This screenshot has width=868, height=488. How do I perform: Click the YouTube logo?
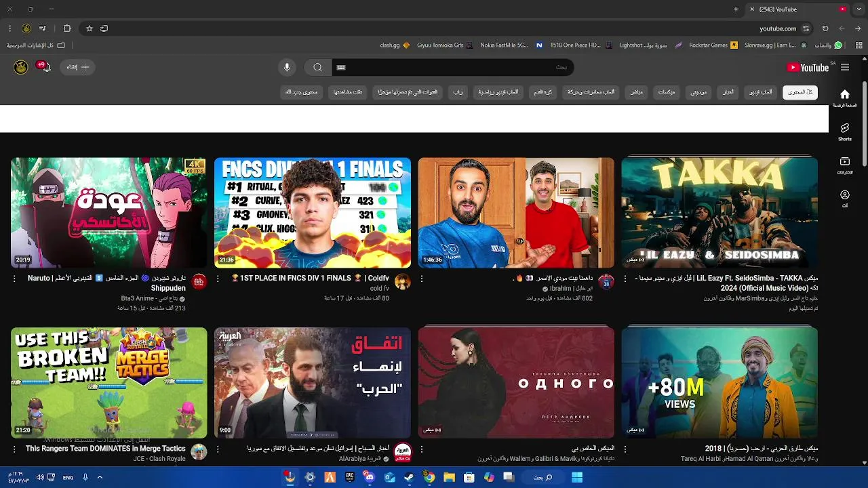click(x=808, y=67)
